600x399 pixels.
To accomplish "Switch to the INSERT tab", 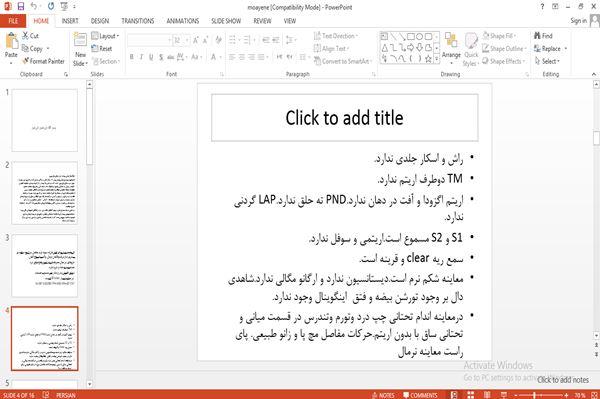I will (x=70, y=21).
